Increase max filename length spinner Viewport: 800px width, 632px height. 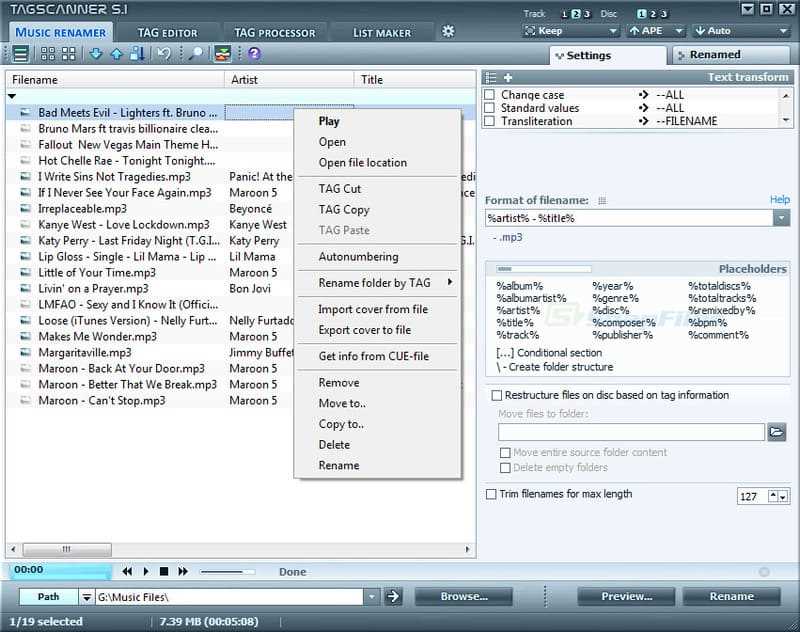click(x=774, y=495)
